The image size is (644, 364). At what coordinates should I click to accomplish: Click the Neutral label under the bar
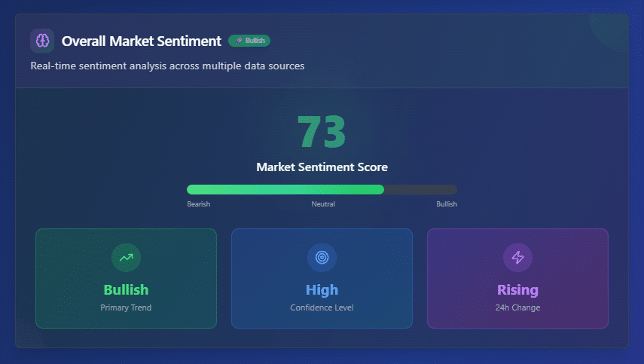[323, 204]
